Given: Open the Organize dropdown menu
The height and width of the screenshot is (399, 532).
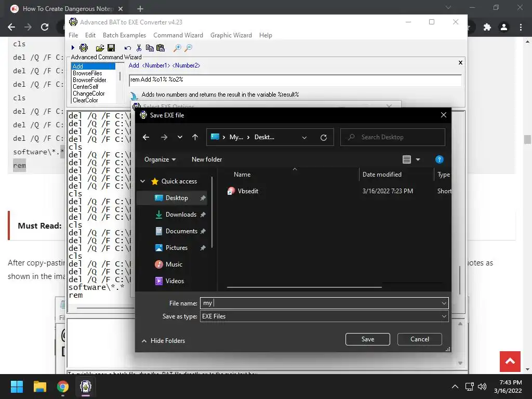Looking at the screenshot, I should (160, 159).
